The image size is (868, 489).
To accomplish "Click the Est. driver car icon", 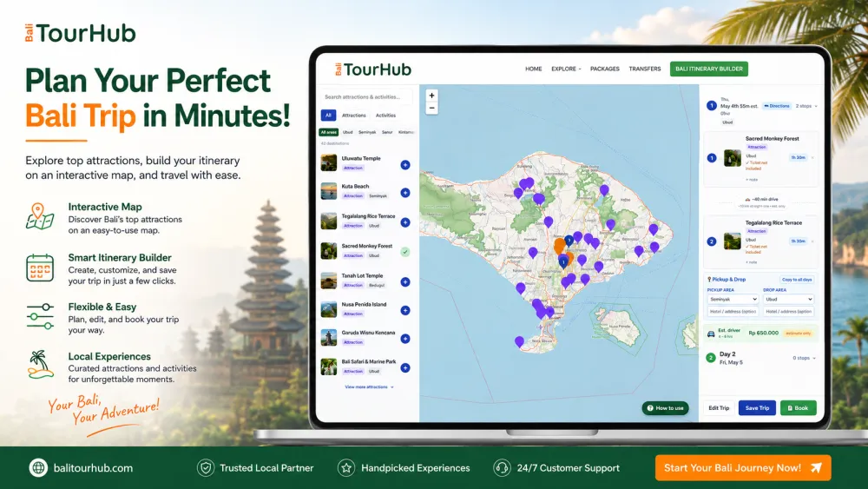I will [712, 334].
